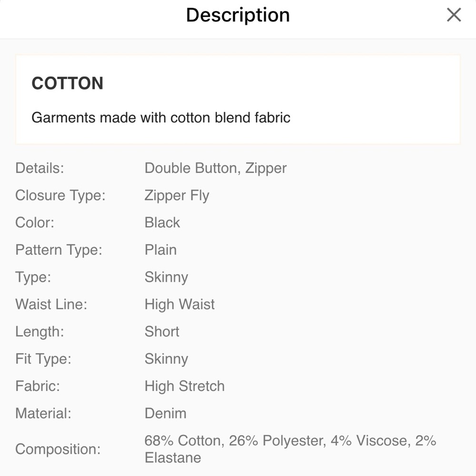Click the Black color value
Screen dimensions: 476x476
pos(162,223)
